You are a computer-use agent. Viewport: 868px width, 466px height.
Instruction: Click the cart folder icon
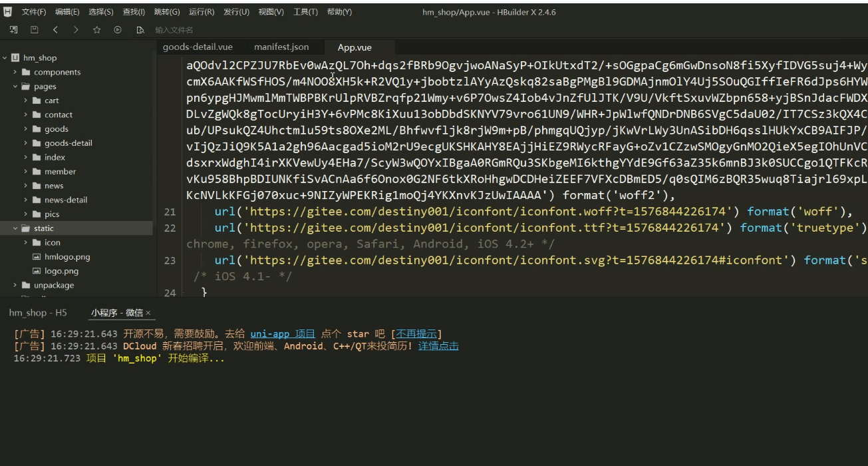37,101
